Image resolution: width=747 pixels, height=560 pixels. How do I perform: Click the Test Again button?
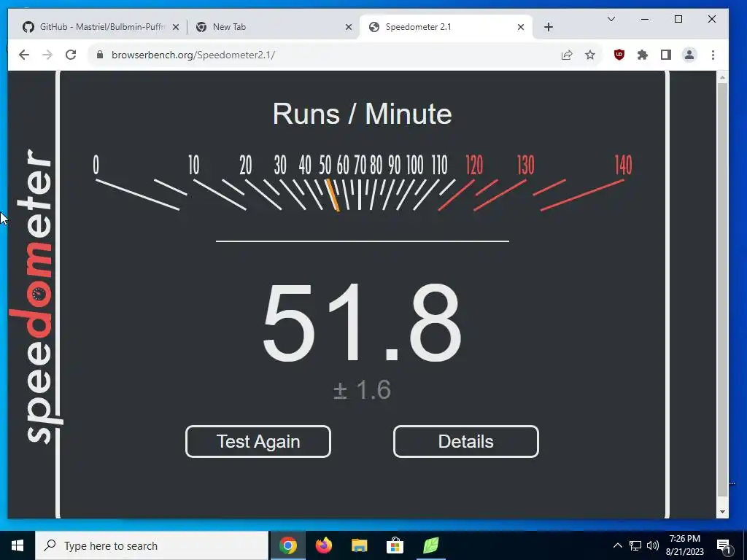(258, 441)
